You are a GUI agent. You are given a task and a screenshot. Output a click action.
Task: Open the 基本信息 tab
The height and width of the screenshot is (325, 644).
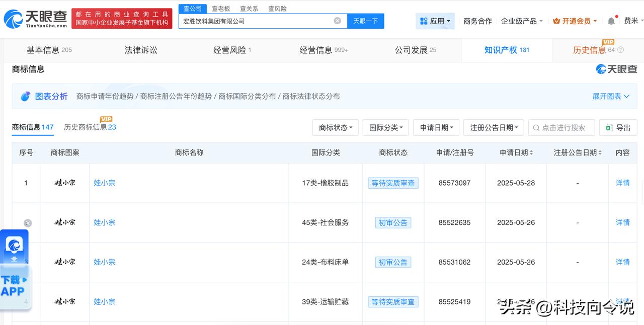click(49, 50)
